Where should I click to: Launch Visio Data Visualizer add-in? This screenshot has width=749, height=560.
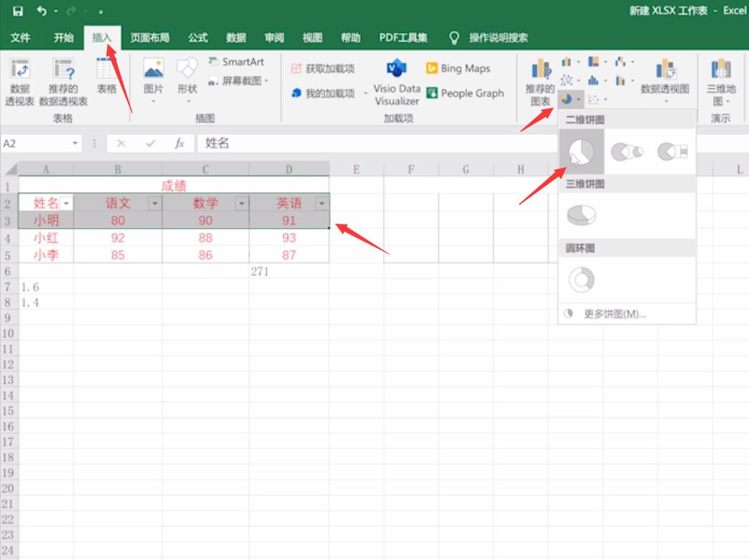[397, 81]
